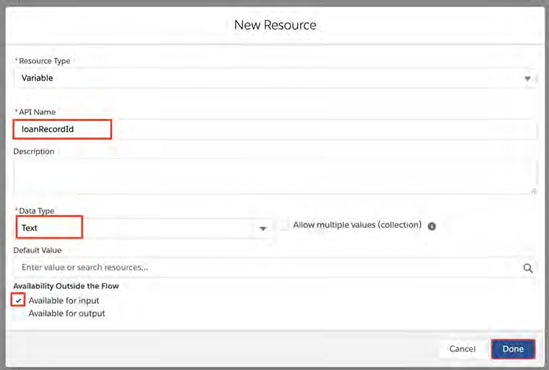The height and width of the screenshot is (370, 549).
Task: Click the Default Value search resources field
Action: (275, 268)
